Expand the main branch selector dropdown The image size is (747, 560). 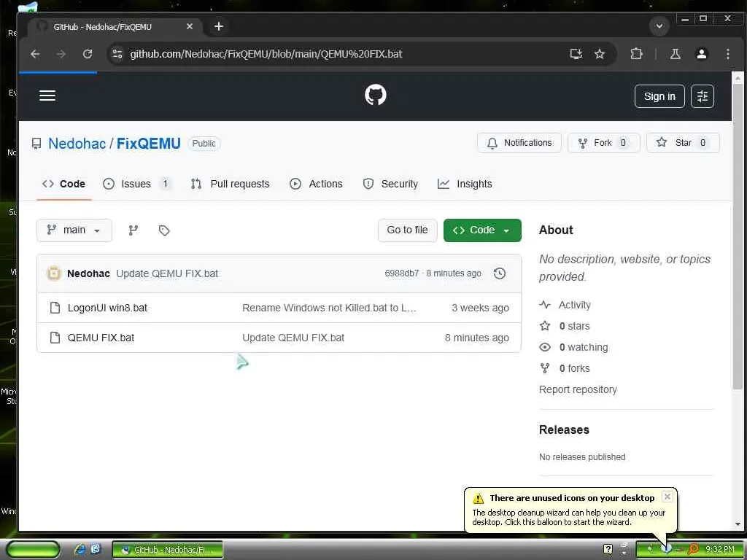click(74, 230)
